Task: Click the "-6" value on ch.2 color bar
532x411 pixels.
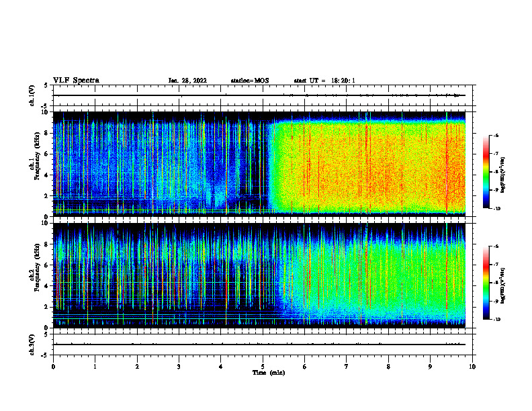Action: tap(496, 246)
